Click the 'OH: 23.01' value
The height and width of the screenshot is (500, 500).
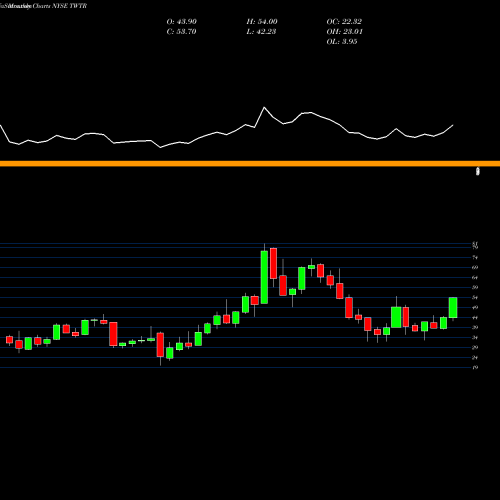click(x=344, y=32)
